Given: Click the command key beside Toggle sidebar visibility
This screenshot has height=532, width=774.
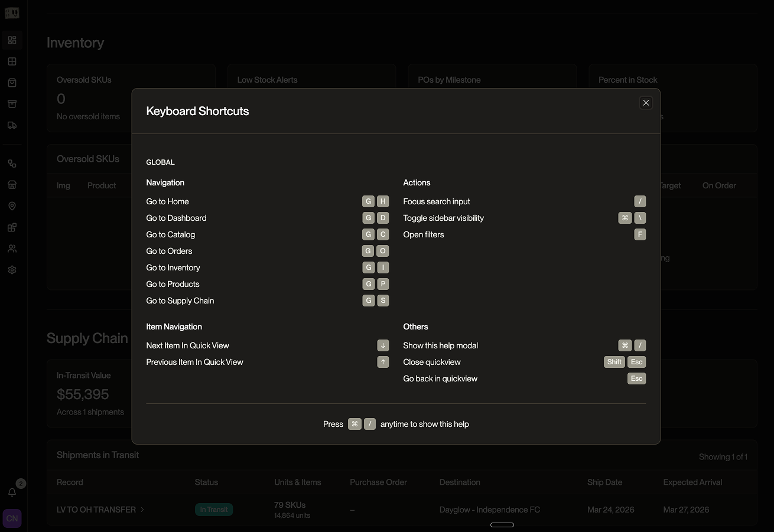Looking at the screenshot, I should tap(625, 218).
